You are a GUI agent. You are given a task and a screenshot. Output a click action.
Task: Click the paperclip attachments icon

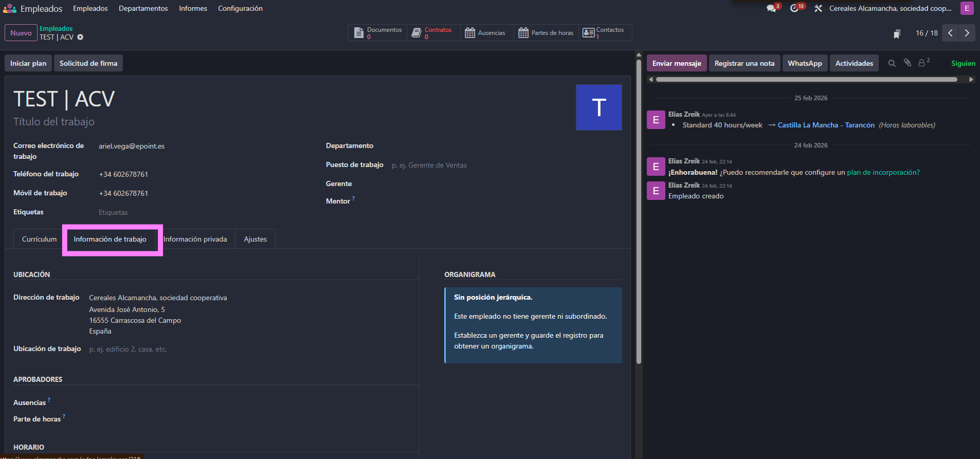pos(908,63)
